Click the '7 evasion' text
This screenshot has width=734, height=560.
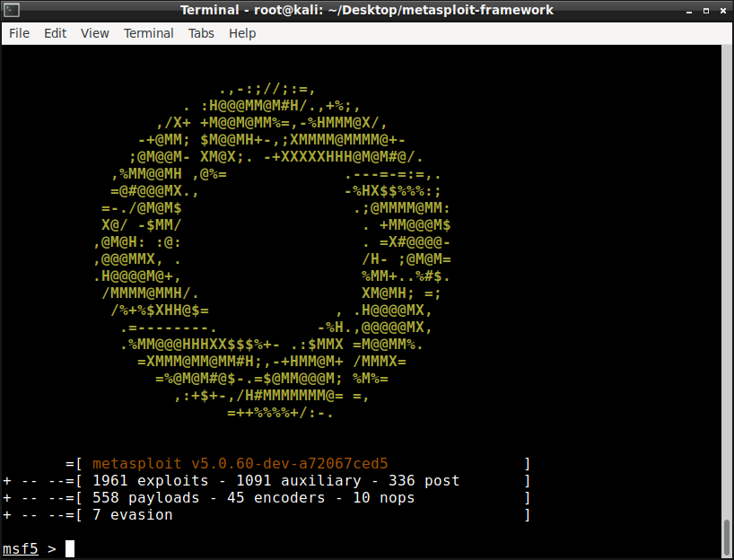tap(133, 515)
